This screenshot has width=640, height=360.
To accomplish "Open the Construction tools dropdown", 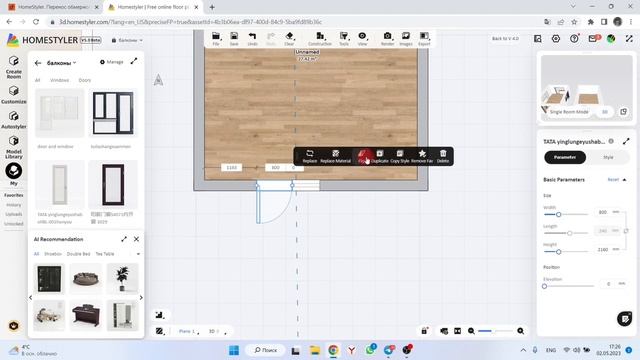I will tap(320, 39).
